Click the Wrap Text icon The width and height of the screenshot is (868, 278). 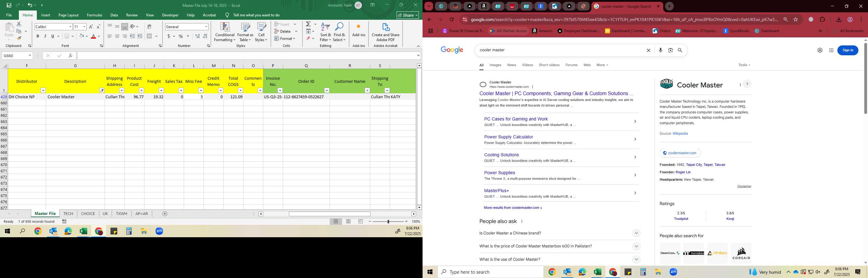[x=149, y=27]
